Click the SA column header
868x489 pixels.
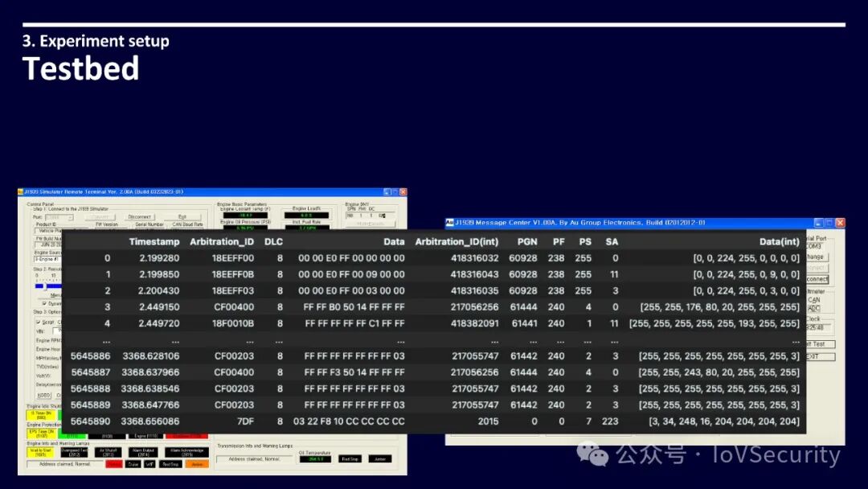click(x=612, y=241)
